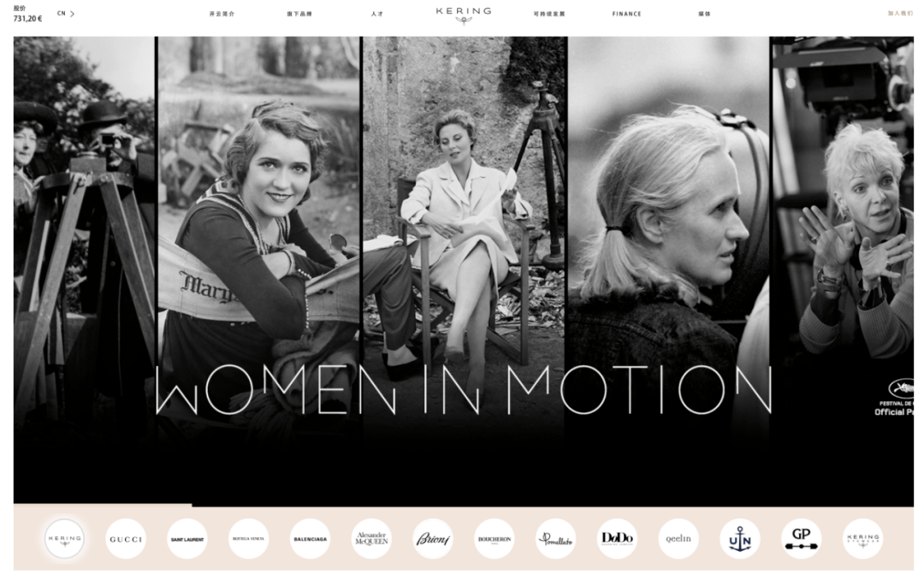Open the FINANCE navigation menu
The width and height of the screenshot is (924, 574).
(626, 14)
